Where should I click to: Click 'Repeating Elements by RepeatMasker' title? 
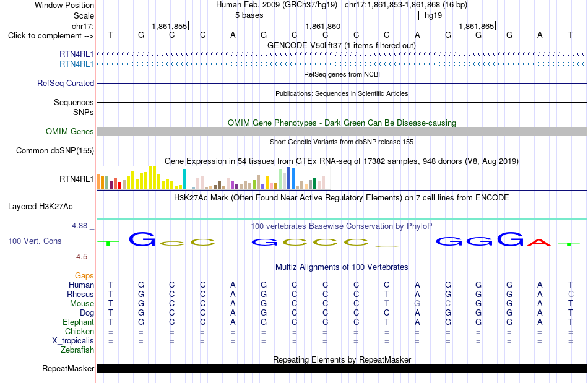[342, 359]
